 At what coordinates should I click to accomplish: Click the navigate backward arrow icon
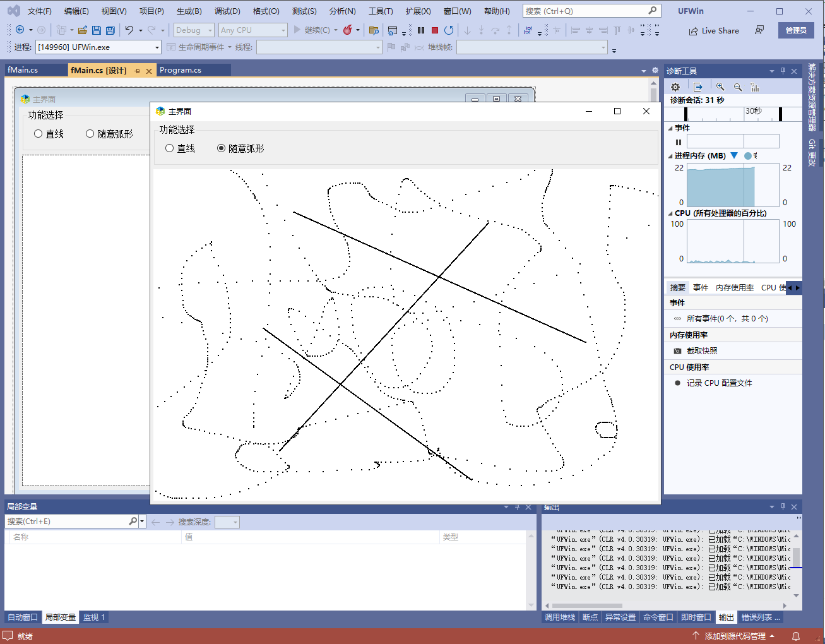coord(20,30)
